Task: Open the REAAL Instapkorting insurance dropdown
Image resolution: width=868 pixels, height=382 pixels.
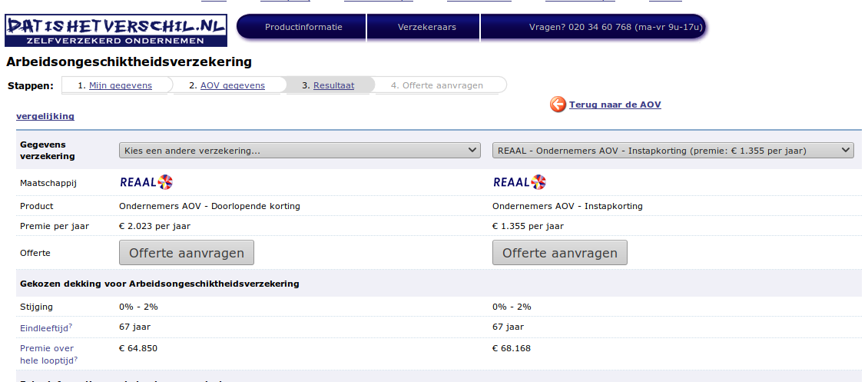Action: pyautogui.click(x=673, y=151)
